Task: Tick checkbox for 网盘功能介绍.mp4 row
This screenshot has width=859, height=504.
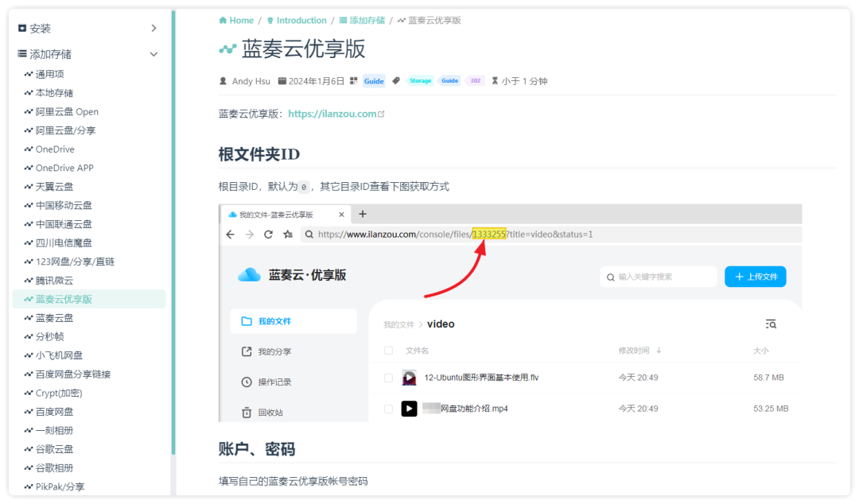Action: click(388, 409)
